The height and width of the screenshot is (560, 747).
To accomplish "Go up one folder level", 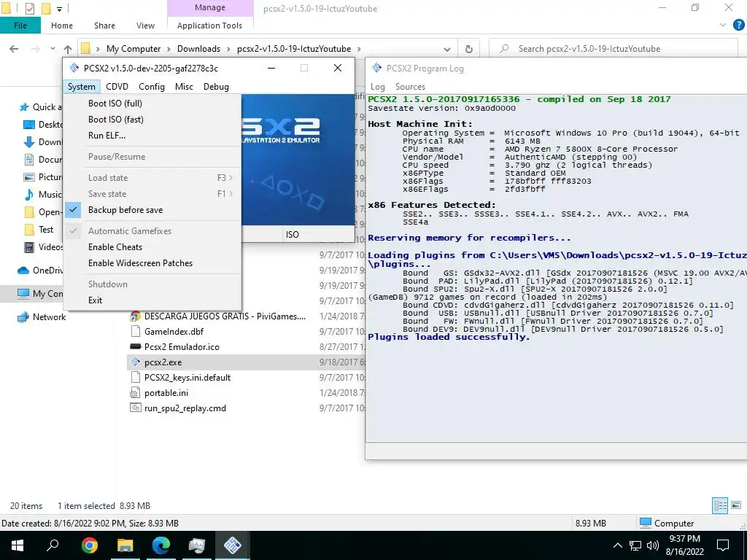I will coord(68,49).
